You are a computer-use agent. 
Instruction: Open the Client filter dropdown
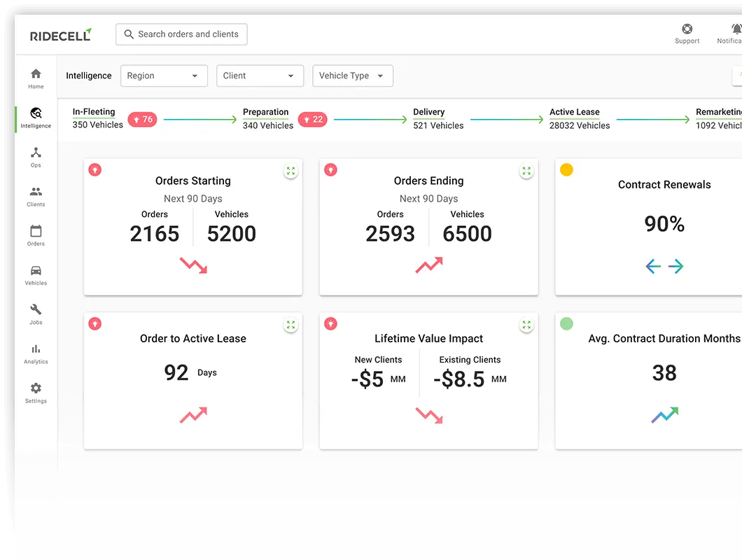point(260,76)
